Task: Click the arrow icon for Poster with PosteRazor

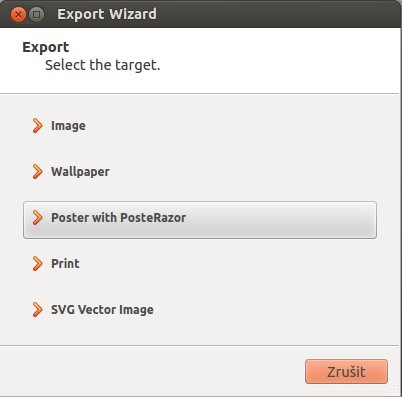Action: point(37,218)
